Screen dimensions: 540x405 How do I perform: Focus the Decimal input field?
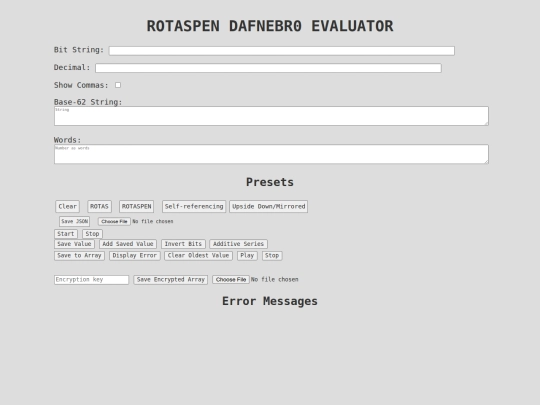tap(268, 68)
